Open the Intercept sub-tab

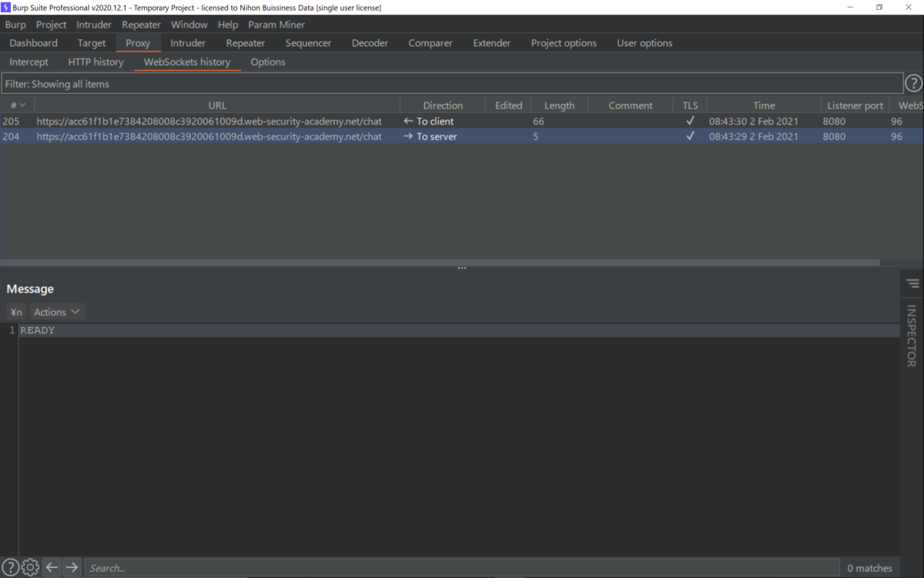tap(28, 62)
